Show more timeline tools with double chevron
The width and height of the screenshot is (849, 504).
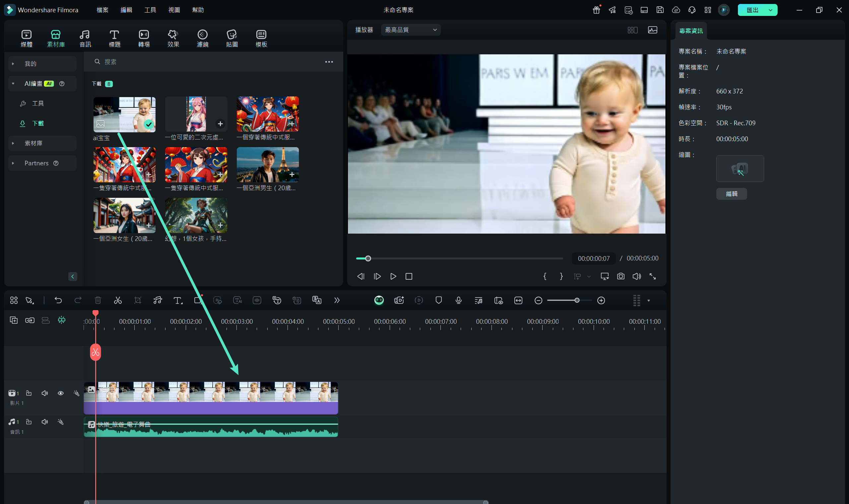(337, 301)
